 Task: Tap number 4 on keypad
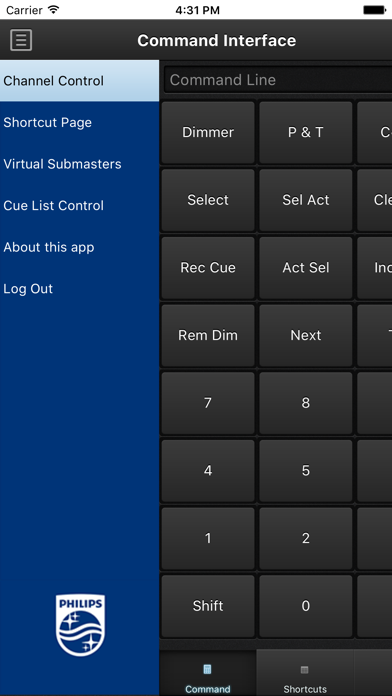click(208, 471)
